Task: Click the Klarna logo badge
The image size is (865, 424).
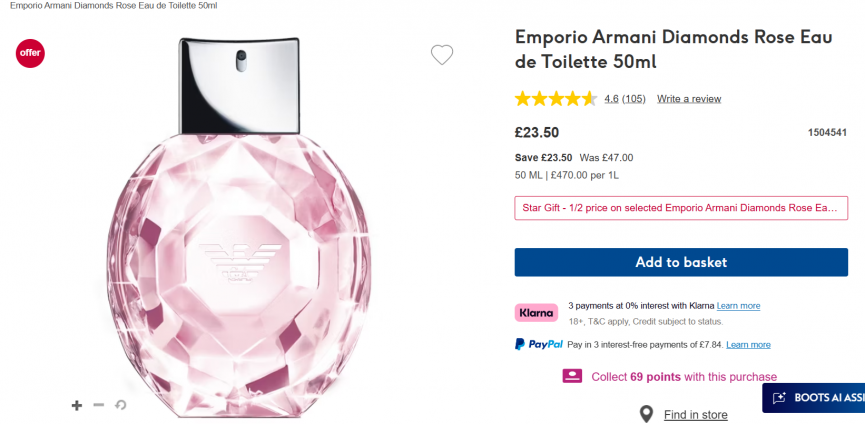Action: 536,312
